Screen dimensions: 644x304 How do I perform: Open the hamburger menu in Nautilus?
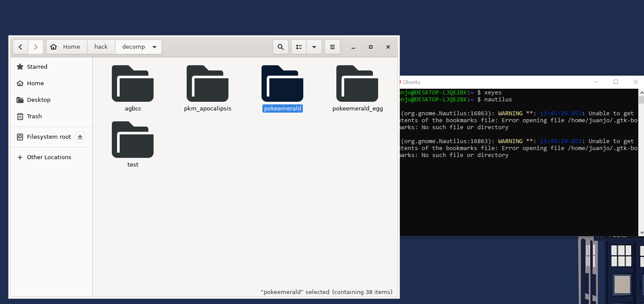pyautogui.click(x=332, y=47)
